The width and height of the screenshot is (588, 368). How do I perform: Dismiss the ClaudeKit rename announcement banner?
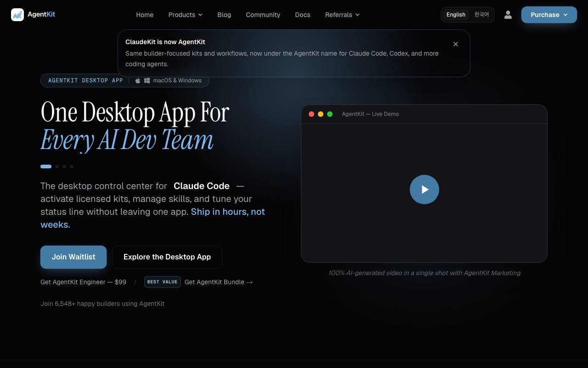point(456,44)
